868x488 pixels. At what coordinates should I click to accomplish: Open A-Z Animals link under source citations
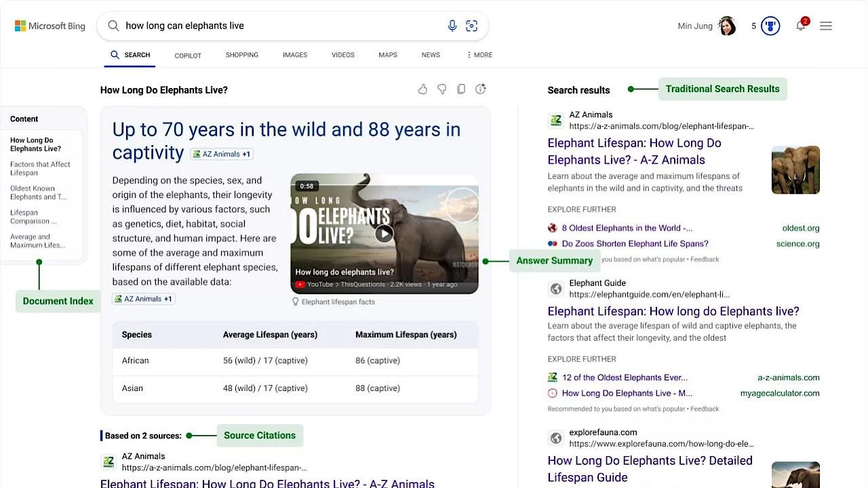click(267, 484)
